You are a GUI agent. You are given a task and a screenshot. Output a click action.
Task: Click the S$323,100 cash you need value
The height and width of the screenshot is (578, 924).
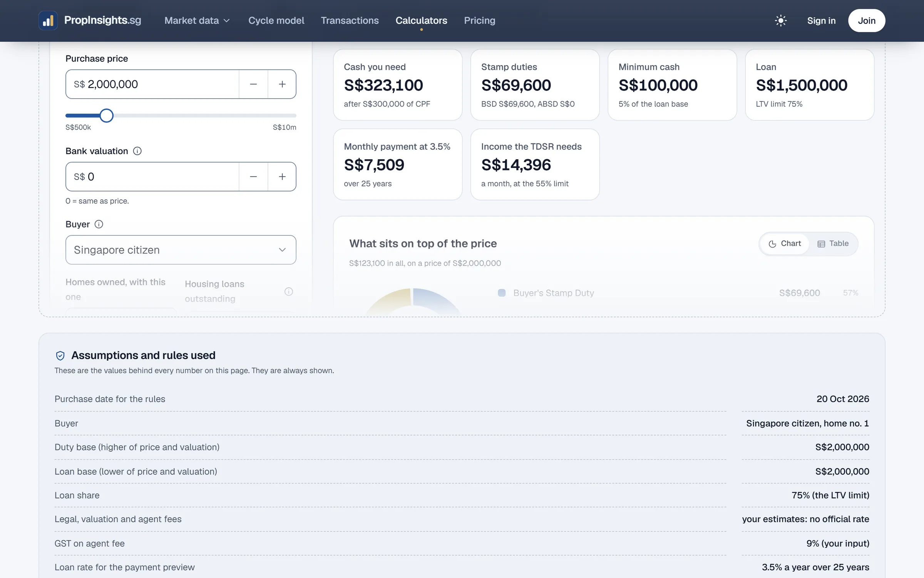click(x=383, y=85)
